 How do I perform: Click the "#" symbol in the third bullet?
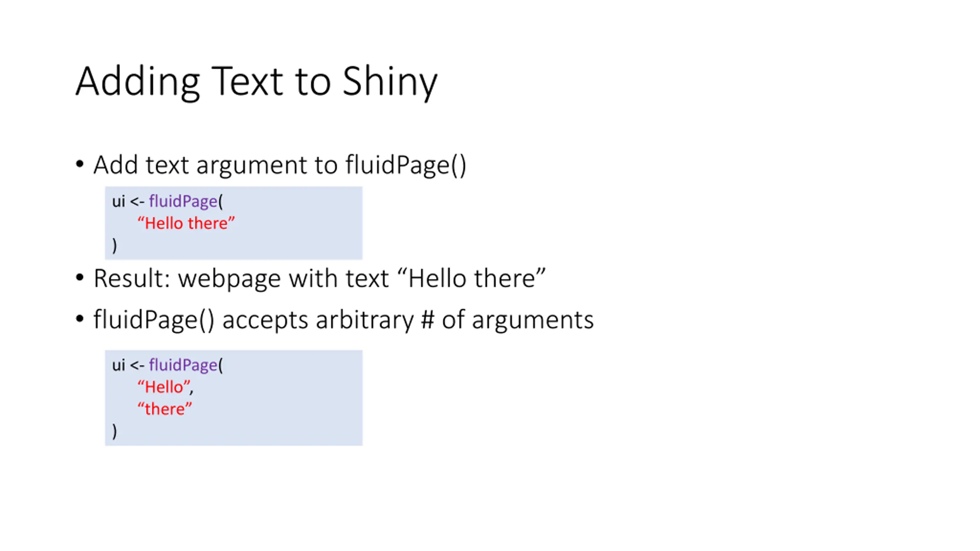pyautogui.click(x=428, y=320)
